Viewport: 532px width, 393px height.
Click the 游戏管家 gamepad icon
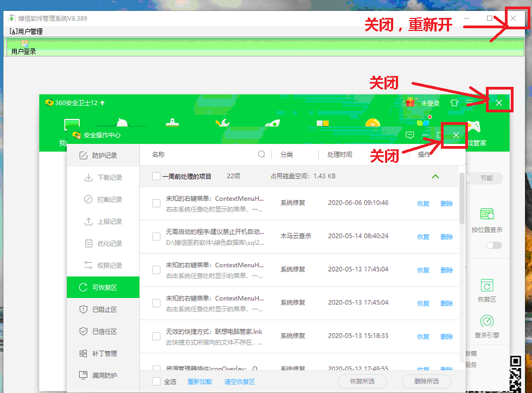click(475, 126)
